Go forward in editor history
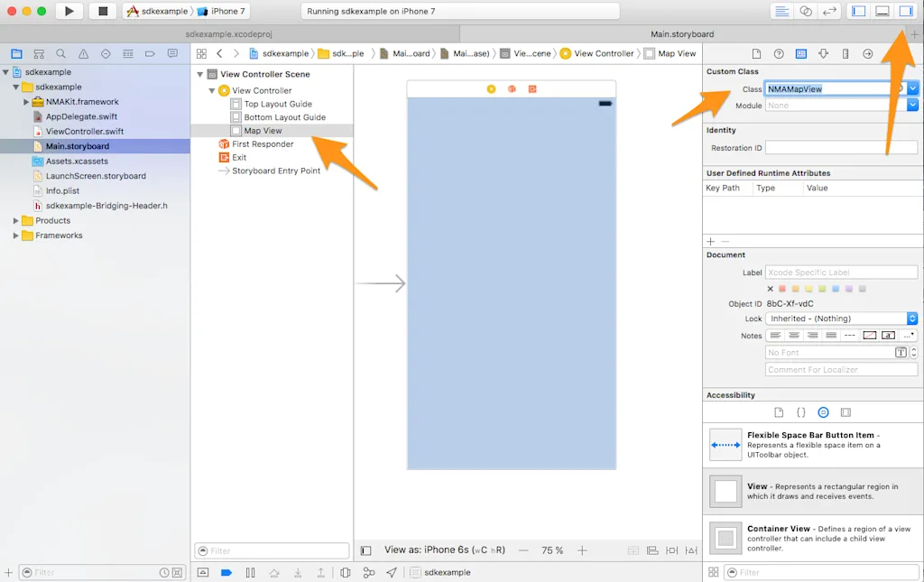924x582 pixels. [236, 53]
